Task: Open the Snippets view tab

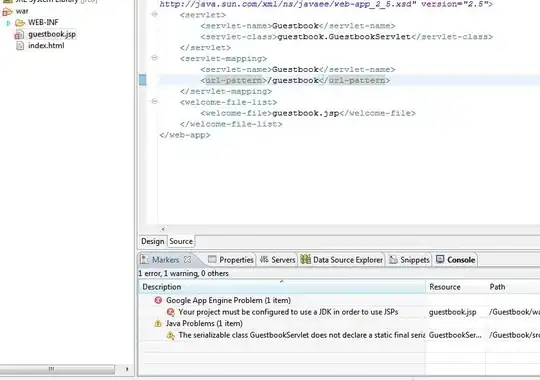Action: tap(409, 260)
